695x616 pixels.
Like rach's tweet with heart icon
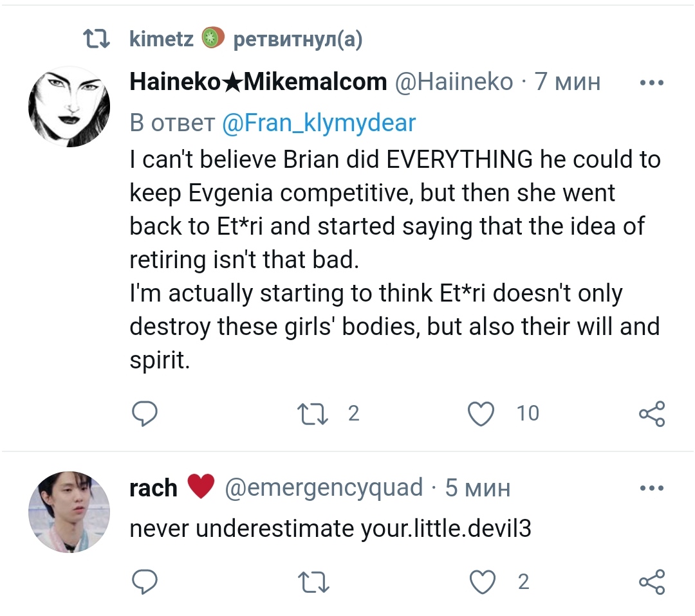481,583
